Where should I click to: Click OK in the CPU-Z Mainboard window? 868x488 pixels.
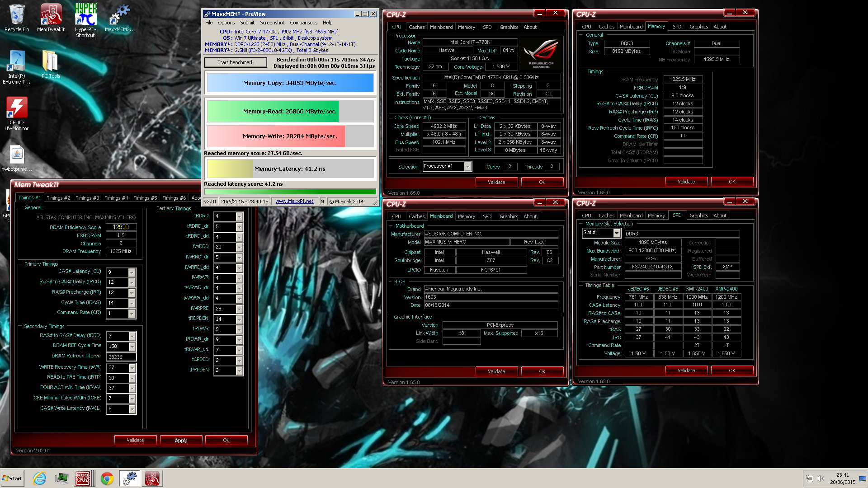pyautogui.click(x=542, y=371)
